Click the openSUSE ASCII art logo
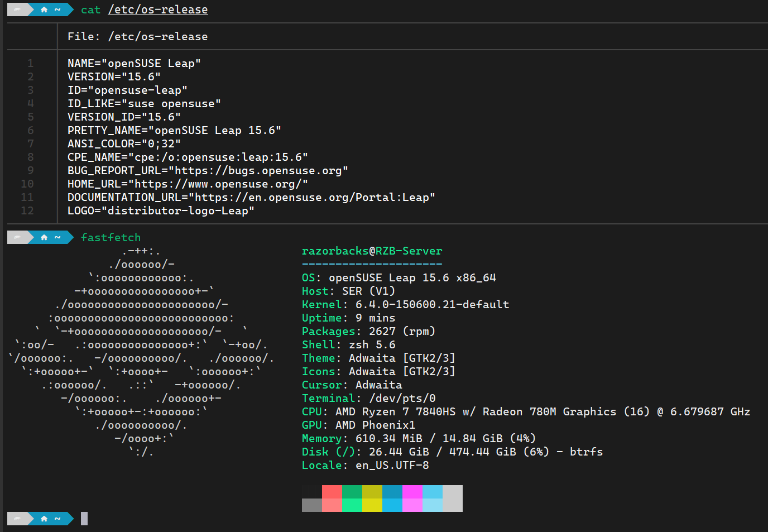Screen dimensions: 768x532 141,351
